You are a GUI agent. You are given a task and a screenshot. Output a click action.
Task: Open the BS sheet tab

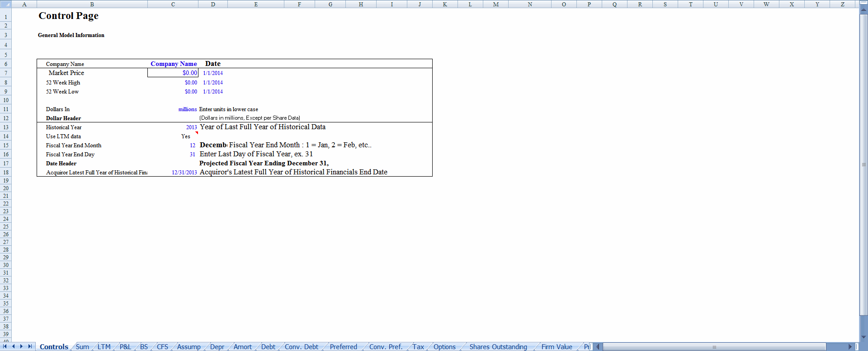click(144, 347)
